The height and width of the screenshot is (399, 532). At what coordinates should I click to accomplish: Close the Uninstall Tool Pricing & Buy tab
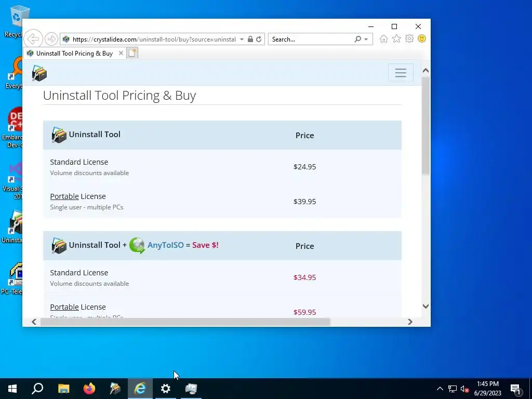click(121, 54)
